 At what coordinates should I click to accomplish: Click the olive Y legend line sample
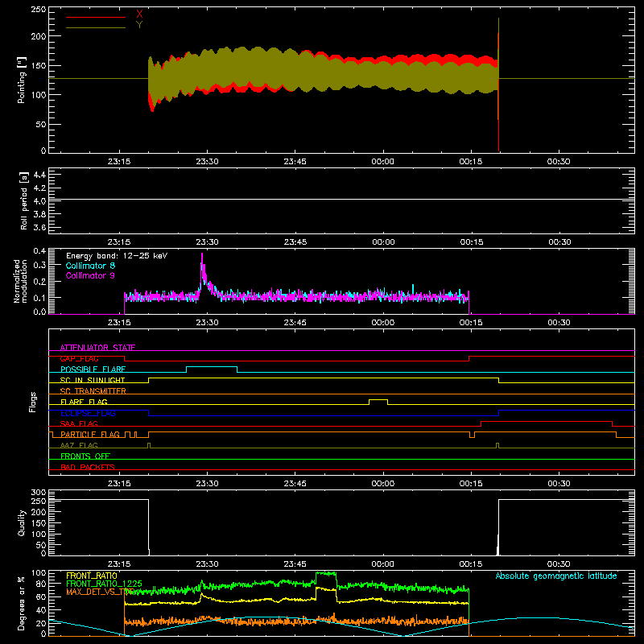[x=96, y=28]
